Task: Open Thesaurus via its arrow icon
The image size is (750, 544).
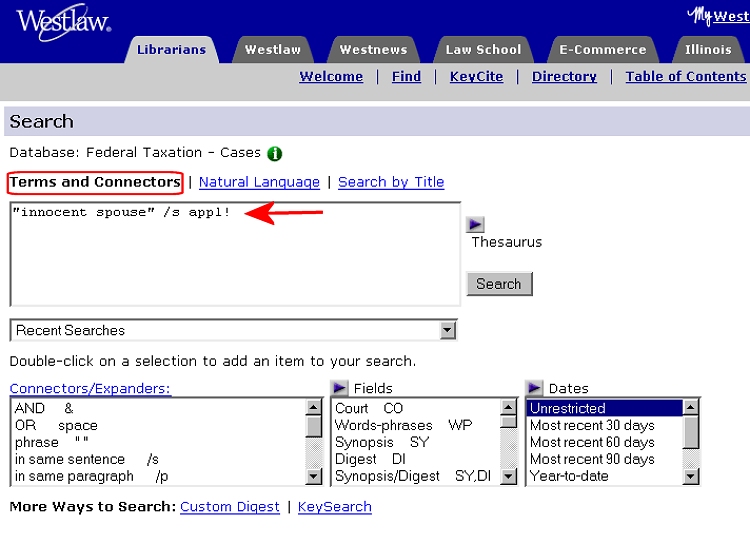Action: click(x=475, y=224)
